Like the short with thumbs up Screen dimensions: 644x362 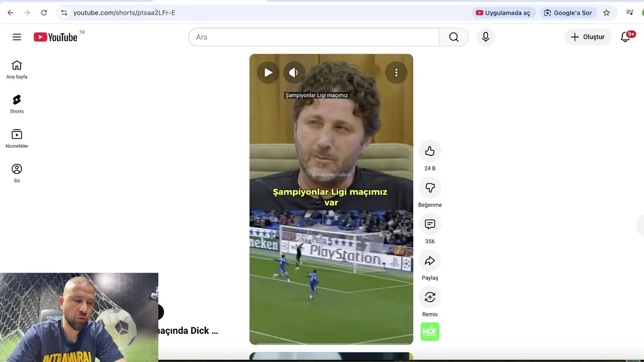click(x=430, y=151)
